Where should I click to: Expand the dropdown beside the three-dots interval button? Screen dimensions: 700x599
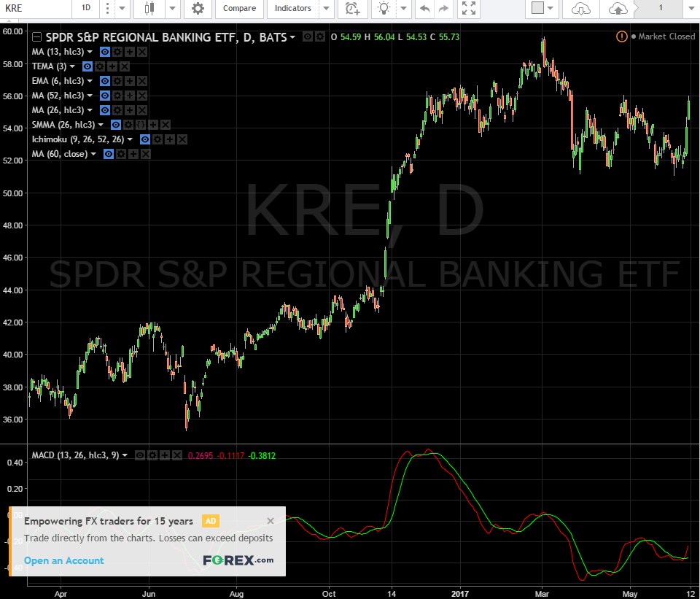122,8
